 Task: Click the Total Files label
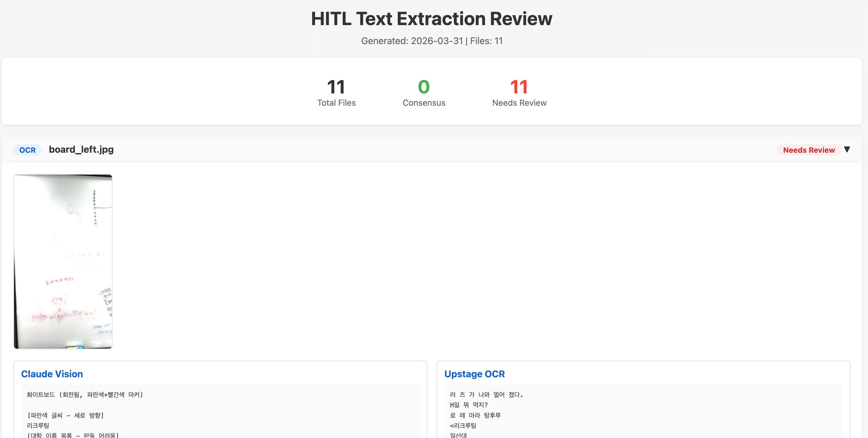(x=336, y=103)
